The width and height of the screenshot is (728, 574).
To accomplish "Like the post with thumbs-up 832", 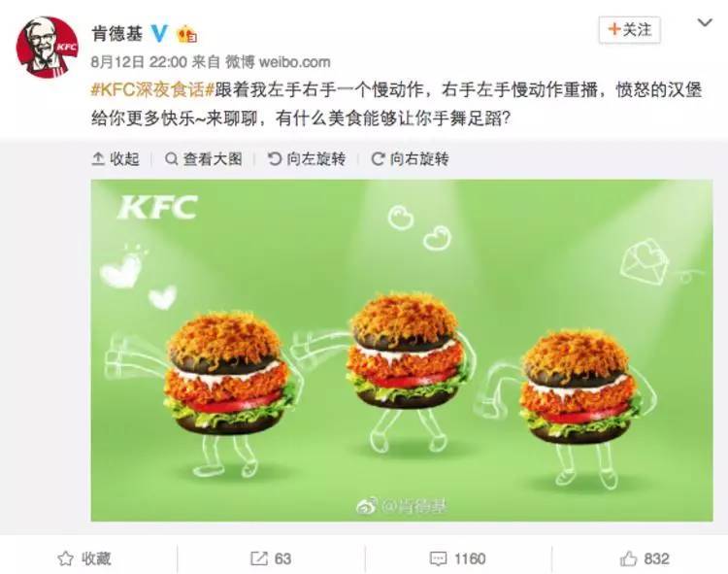I will click(645, 558).
